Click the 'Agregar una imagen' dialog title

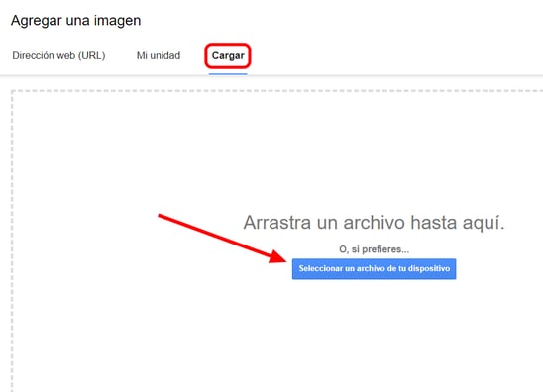coord(76,21)
